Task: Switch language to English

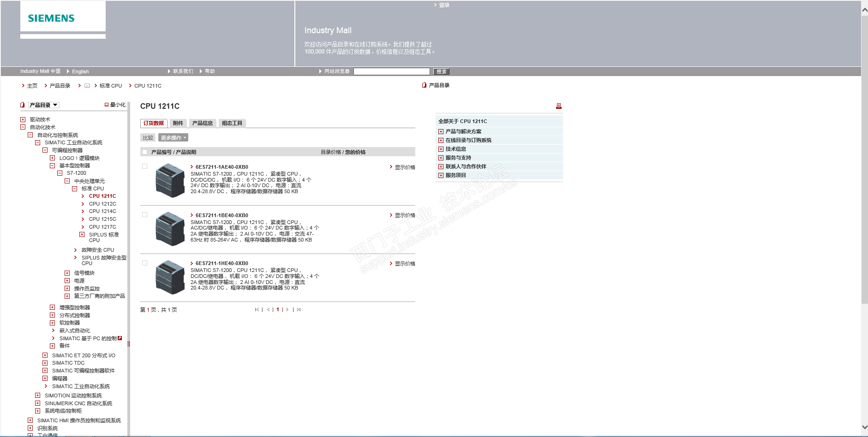Action: tap(80, 71)
